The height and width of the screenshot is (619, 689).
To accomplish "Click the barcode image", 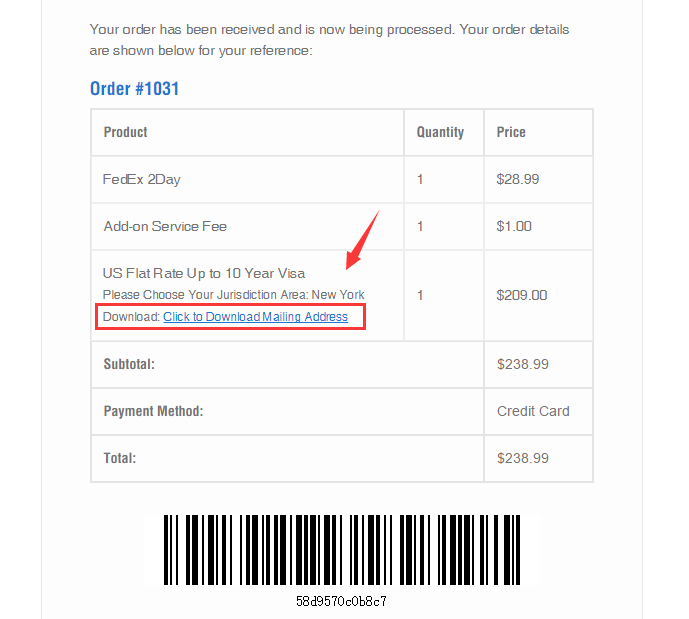I will pos(341,550).
